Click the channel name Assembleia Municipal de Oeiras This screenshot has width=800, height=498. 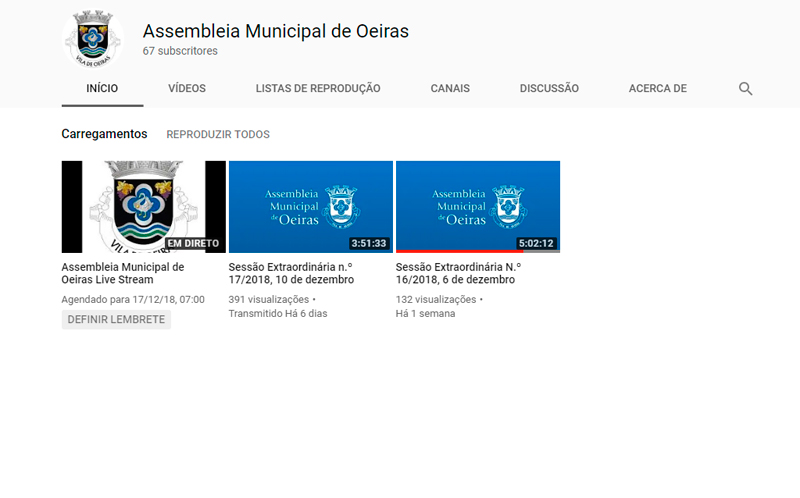pos(276,31)
